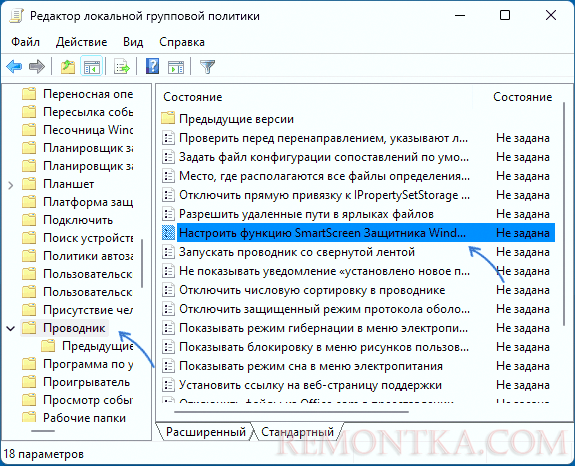Toggle the action pane toolbar icon
The height and width of the screenshot is (466, 575).
pos(176,67)
